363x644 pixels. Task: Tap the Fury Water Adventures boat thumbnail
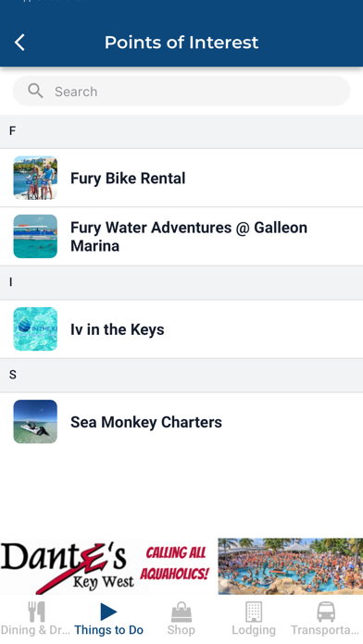(x=35, y=237)
